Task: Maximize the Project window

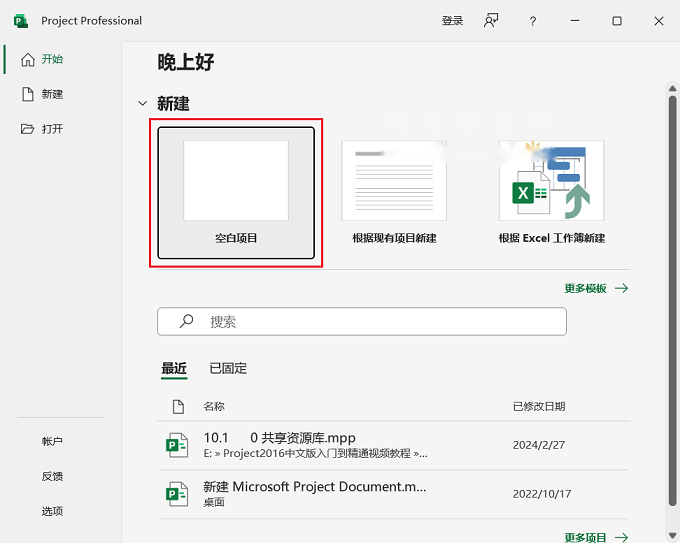Action: (617, 21)
